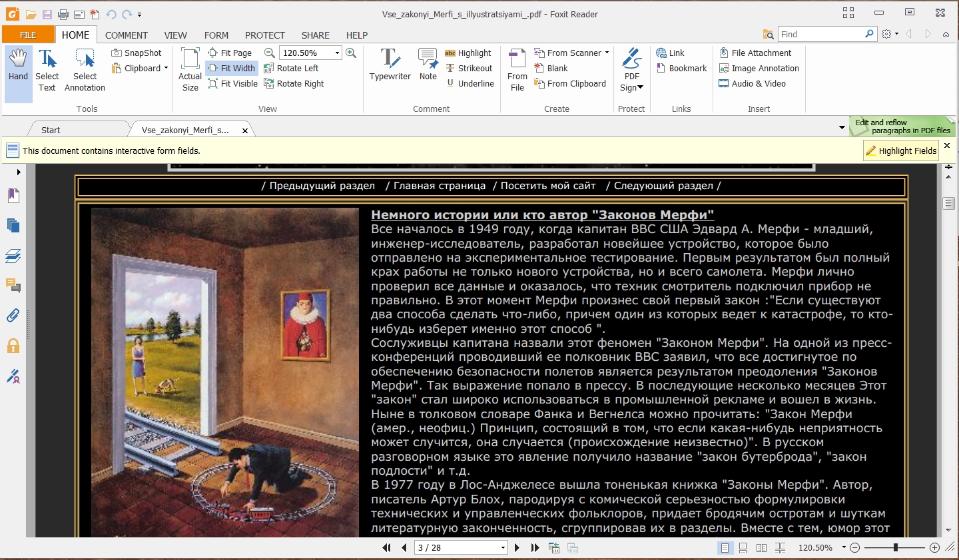Create a Blank PDF

(551, 68)
